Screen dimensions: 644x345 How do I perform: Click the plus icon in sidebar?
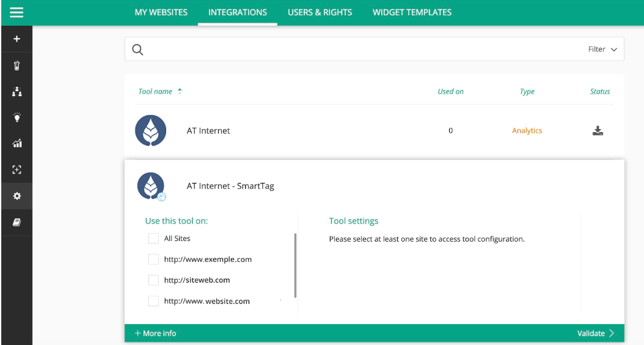[16, 39]
